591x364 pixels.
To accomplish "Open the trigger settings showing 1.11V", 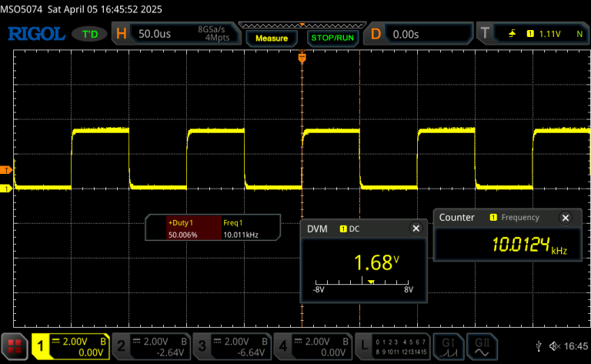I will coord(531,34).
